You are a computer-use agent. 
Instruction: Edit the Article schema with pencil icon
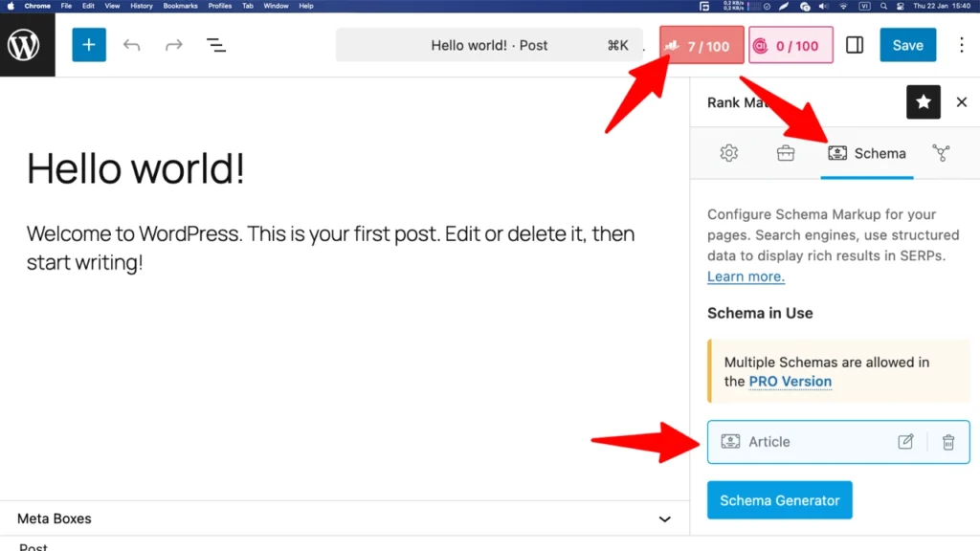[x=905, y=442]
